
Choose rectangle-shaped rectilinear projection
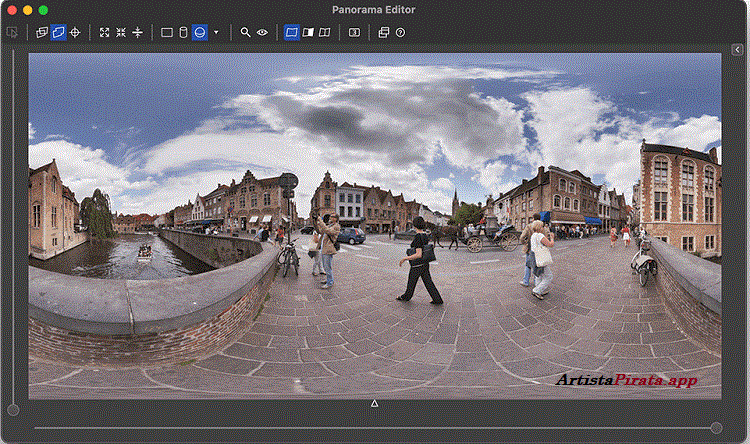coord(167,32)
